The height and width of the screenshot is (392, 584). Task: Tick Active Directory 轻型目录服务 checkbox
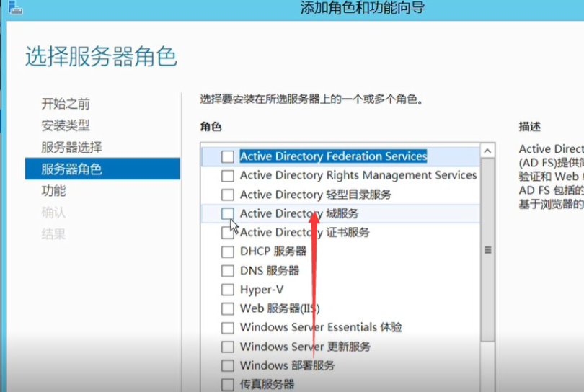point(228,195)
